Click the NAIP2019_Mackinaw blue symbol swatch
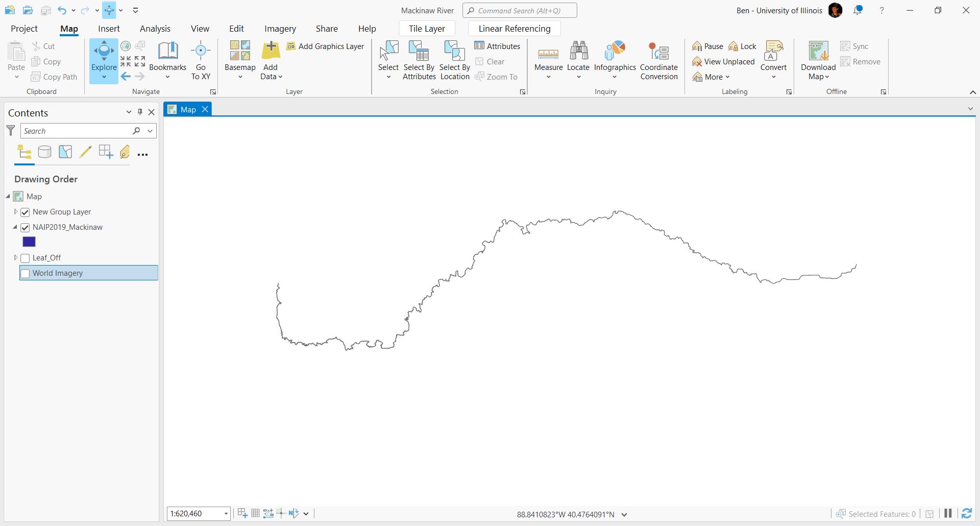This screenshot has height=526, width=980. (x=29, y=242)
